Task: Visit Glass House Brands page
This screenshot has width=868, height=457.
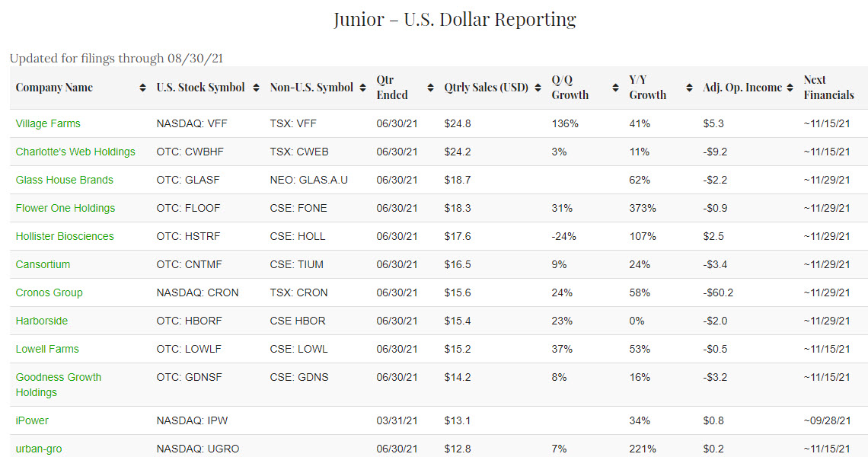Action: click(x=64, y=180)
